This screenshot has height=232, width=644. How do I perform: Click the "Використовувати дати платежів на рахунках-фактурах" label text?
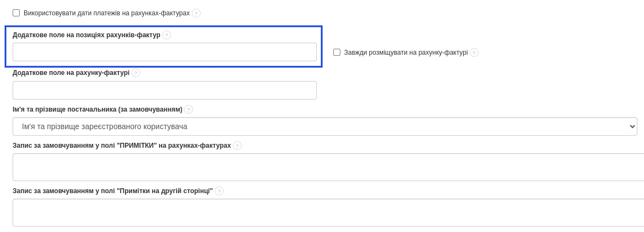tap(106, 13)
